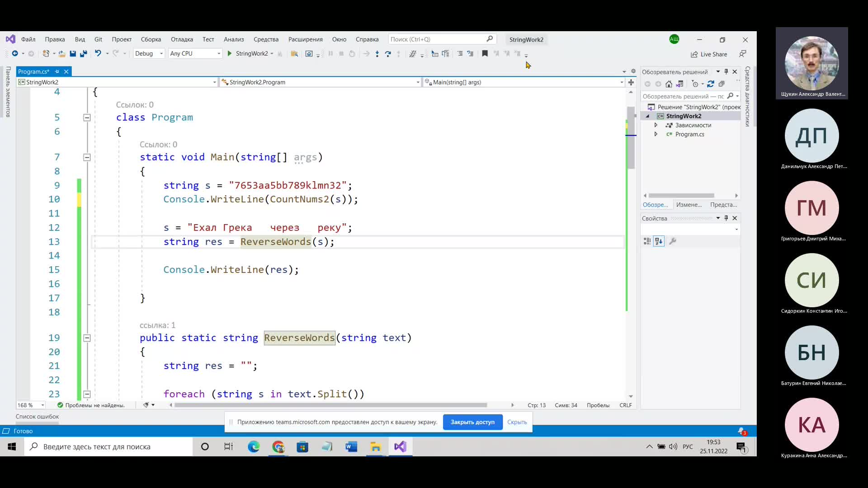Click the Home icon in Solution Explorer
Screen dimensions: 868x488
[x=669, y=84]
